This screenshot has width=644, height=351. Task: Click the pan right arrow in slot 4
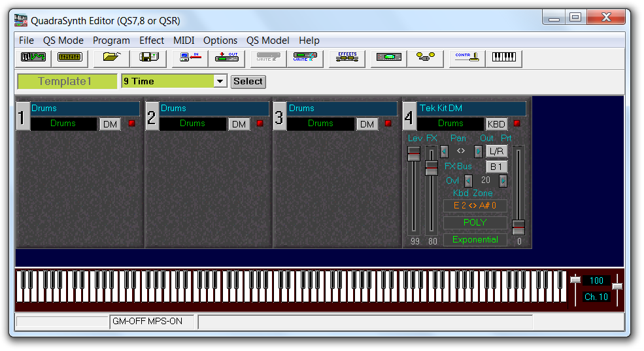click(478, 151)
